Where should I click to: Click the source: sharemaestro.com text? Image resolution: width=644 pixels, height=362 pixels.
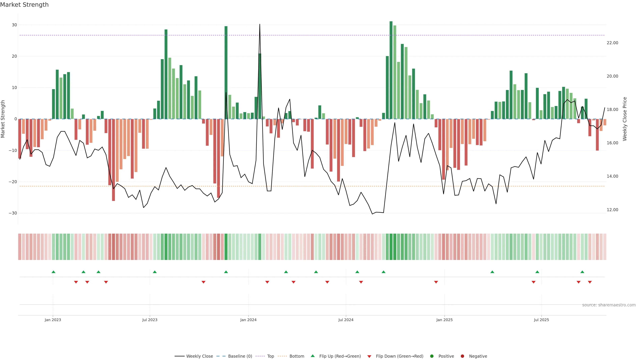(609, 305)
